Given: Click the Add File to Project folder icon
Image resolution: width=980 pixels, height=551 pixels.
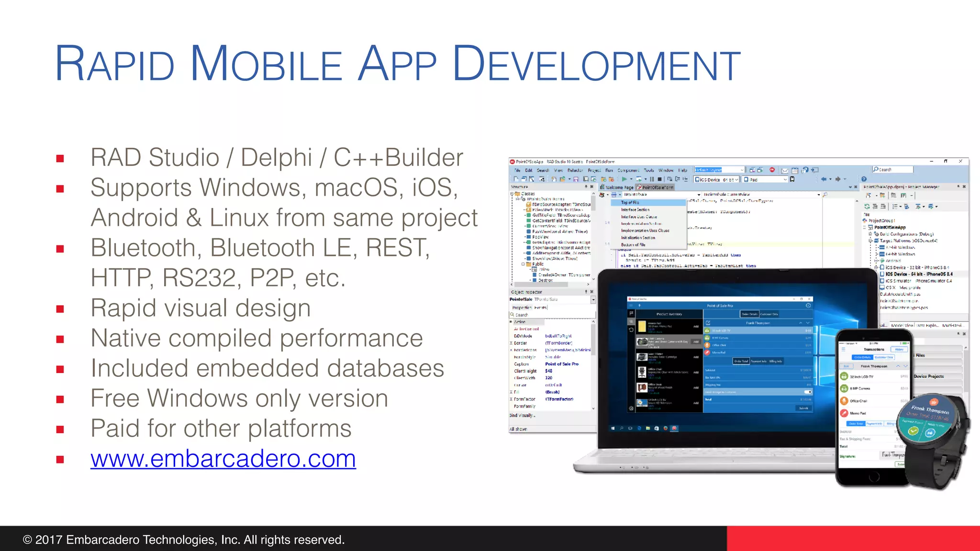Looking at the screenshot, I should tap(603, 179).
